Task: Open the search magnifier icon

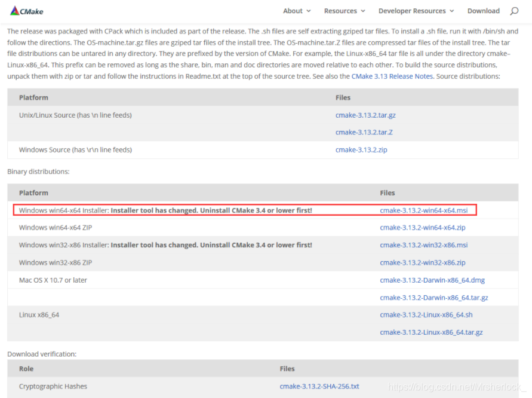Action: click(514, 11)
